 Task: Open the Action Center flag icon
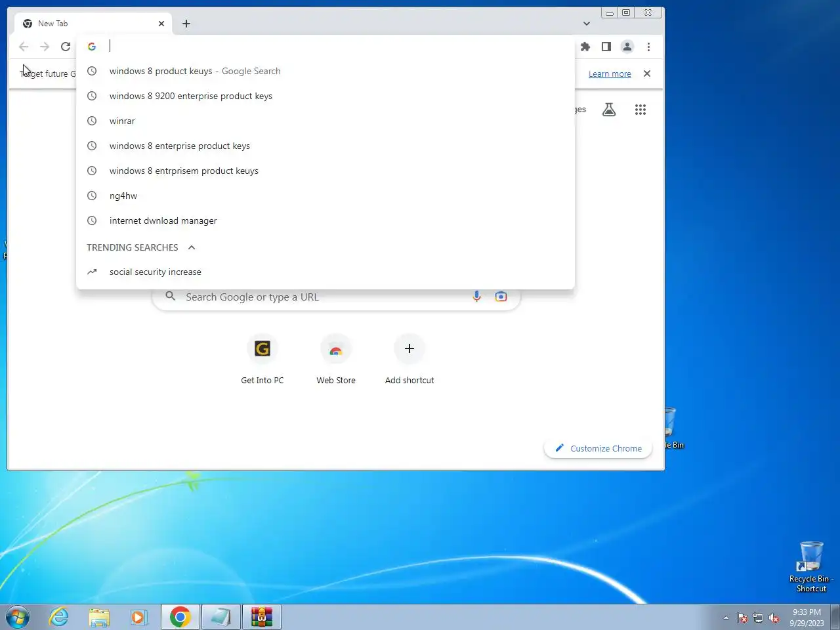(x=742, y=618)
